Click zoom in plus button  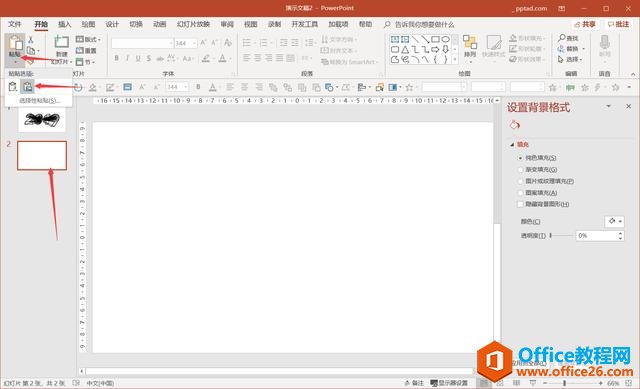coord(601,383)
